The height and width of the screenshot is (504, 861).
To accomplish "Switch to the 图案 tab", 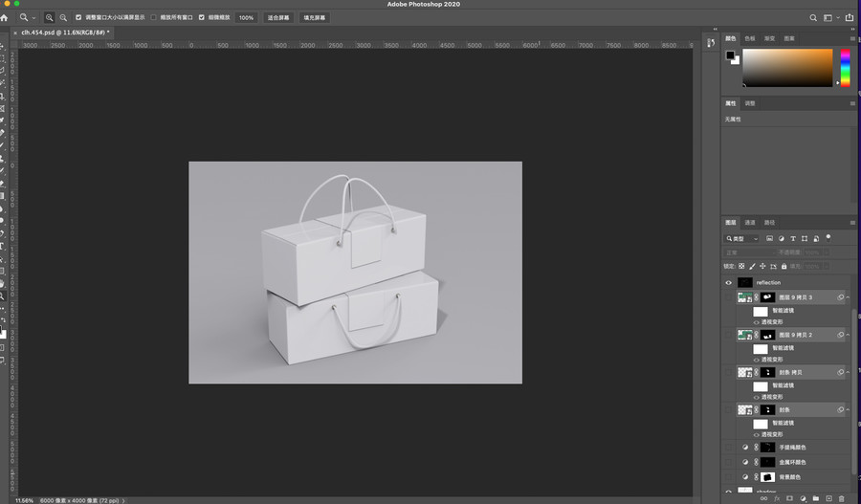I will pyautogui.click(x=789, y=38).
